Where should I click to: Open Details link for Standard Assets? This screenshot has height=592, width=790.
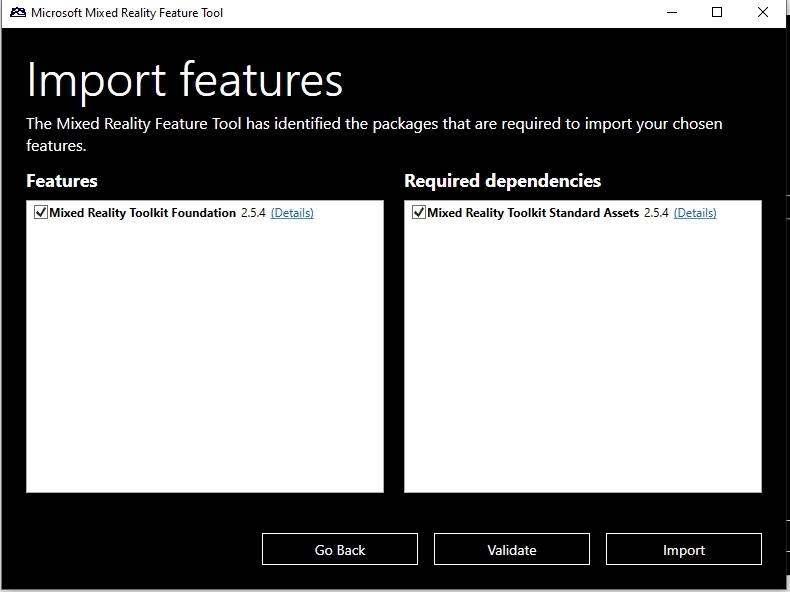695,213
